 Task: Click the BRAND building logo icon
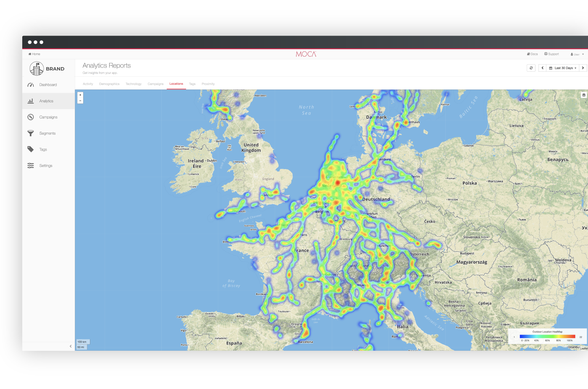coord(37,68)
